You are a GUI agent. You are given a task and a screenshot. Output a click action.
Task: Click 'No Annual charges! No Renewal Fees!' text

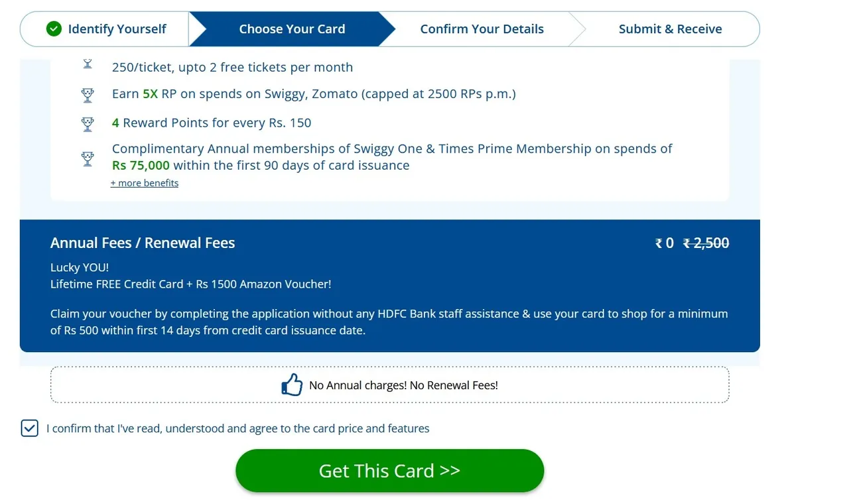403,385
